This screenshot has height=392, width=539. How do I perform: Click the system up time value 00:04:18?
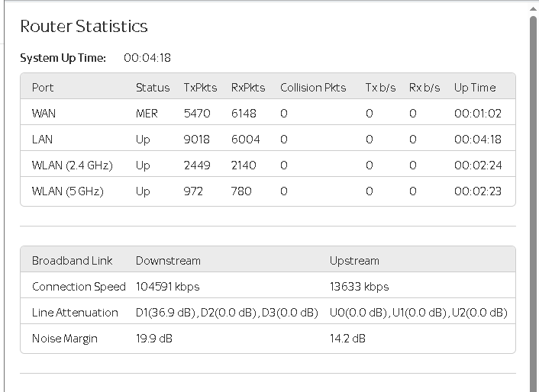click(147, 58)
